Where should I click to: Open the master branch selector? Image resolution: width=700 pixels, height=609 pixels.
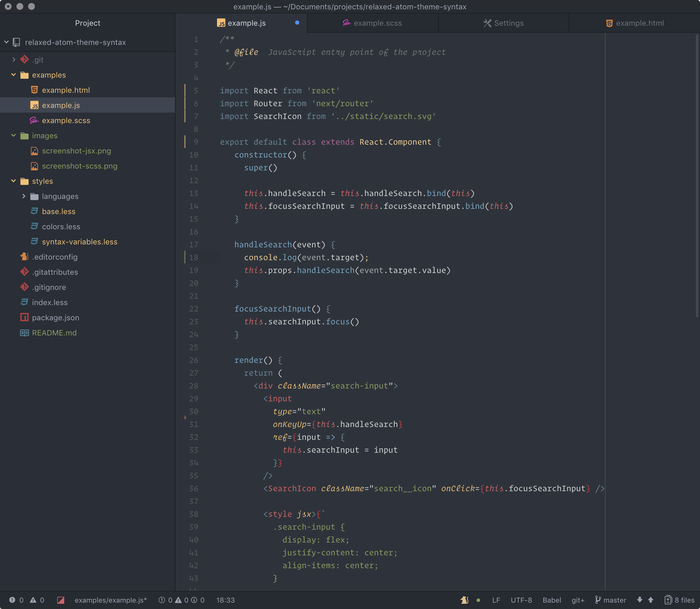point(611,600)
